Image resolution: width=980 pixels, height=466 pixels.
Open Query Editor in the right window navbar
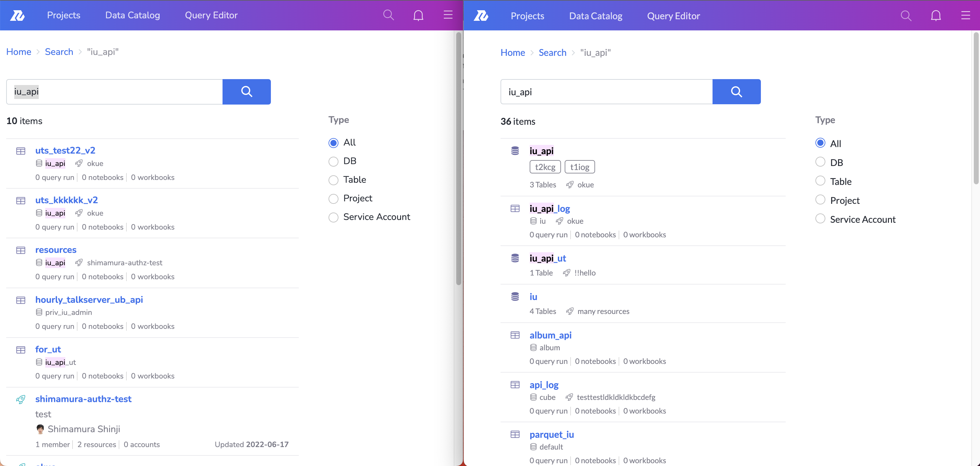click(x=673, y=16)
